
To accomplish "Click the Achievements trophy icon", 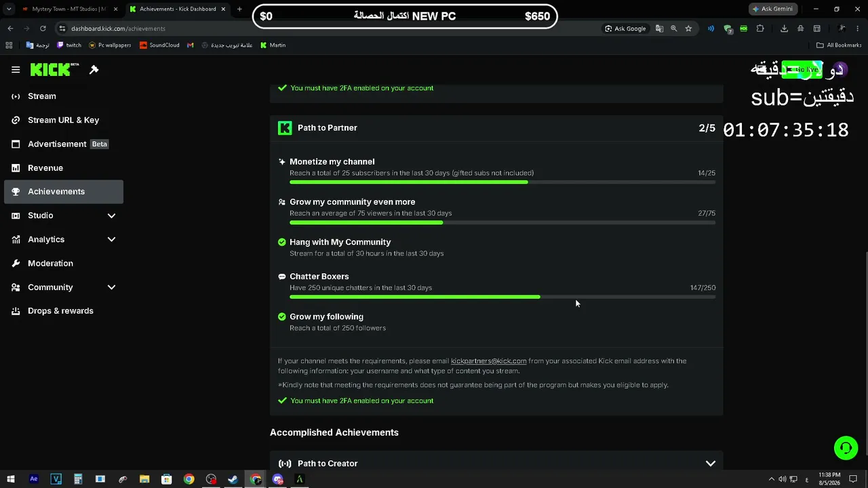I will (16, 192).
